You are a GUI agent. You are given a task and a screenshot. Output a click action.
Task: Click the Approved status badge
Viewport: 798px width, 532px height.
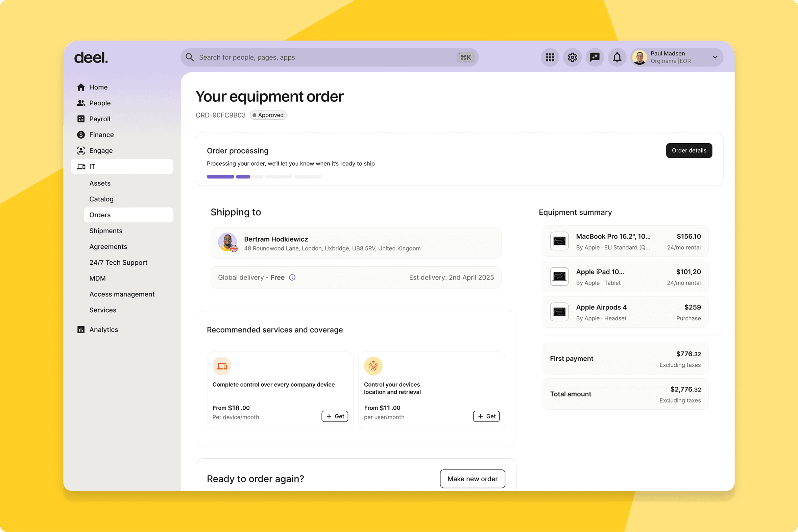tap(268, 115)
